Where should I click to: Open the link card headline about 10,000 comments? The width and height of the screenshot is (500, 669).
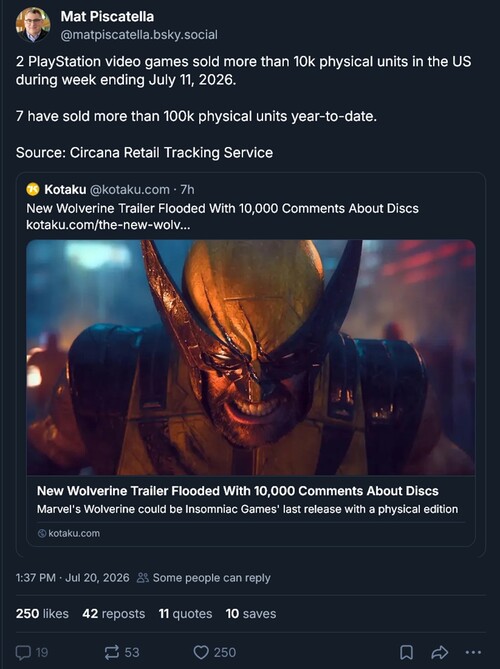(x=238, y=491)
